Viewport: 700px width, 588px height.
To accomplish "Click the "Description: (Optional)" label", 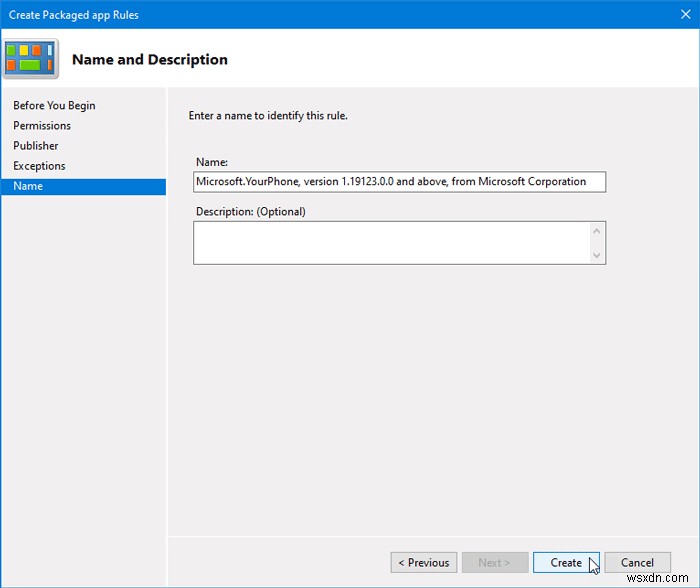I will pos(251,212).
